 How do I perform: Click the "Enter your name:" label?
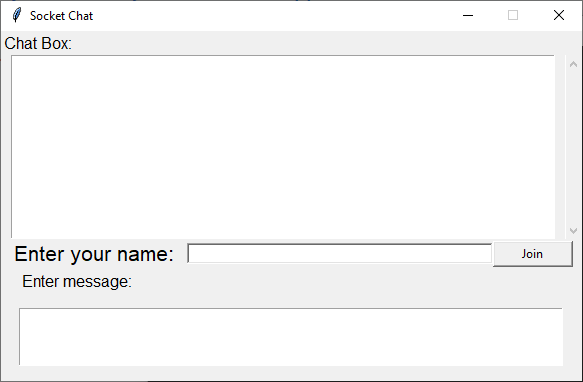pyautogui.click(x=94, y=254)
